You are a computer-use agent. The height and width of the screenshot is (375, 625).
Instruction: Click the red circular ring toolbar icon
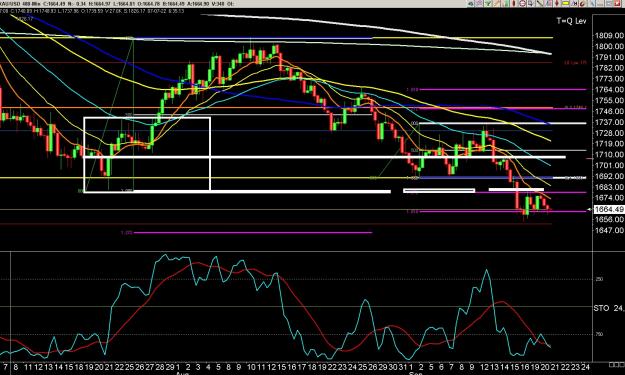(x=522, y=4)
